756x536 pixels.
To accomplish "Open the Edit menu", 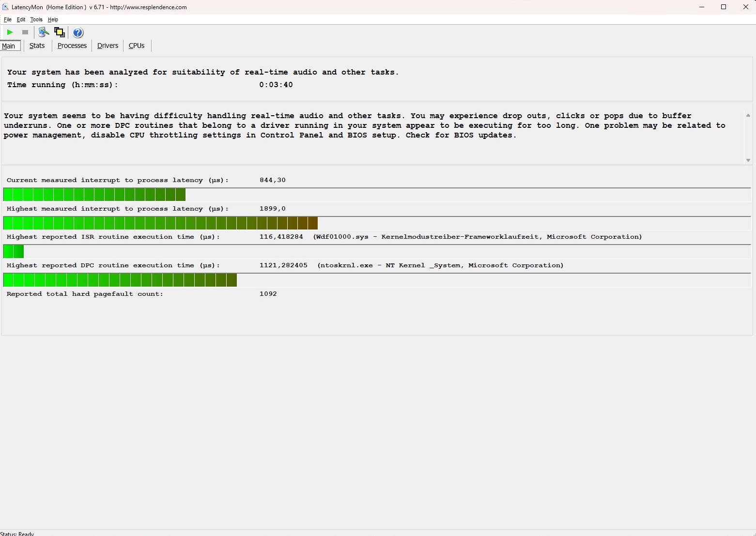I will coord(21,19).
